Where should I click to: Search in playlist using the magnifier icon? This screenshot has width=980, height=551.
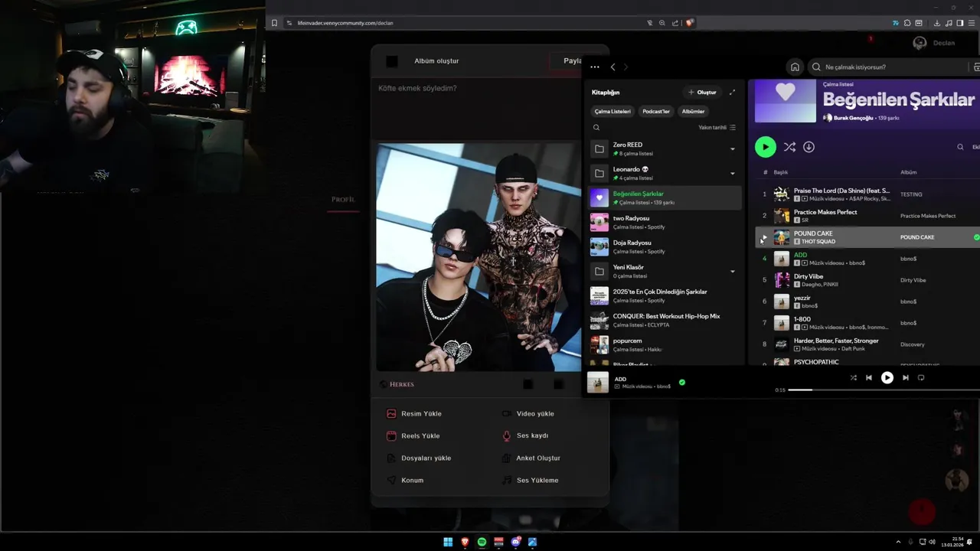[x=960, y=147]
